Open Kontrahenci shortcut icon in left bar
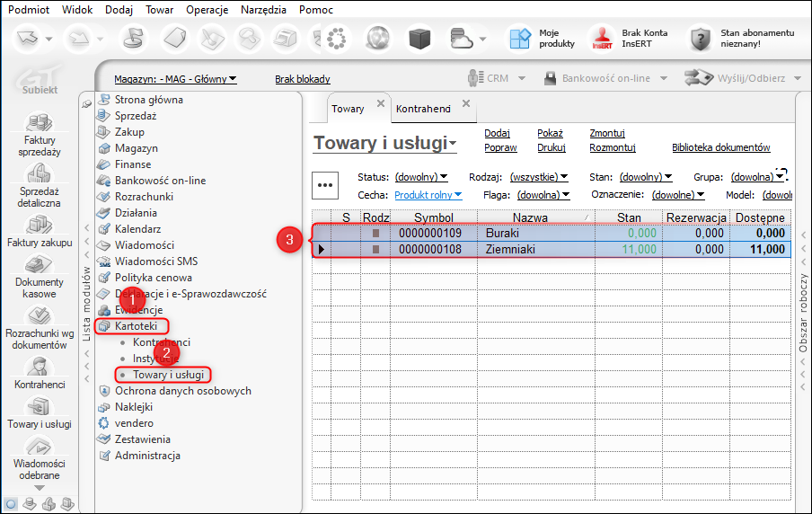Screen dimensions: 812x514 pos(40,367)
